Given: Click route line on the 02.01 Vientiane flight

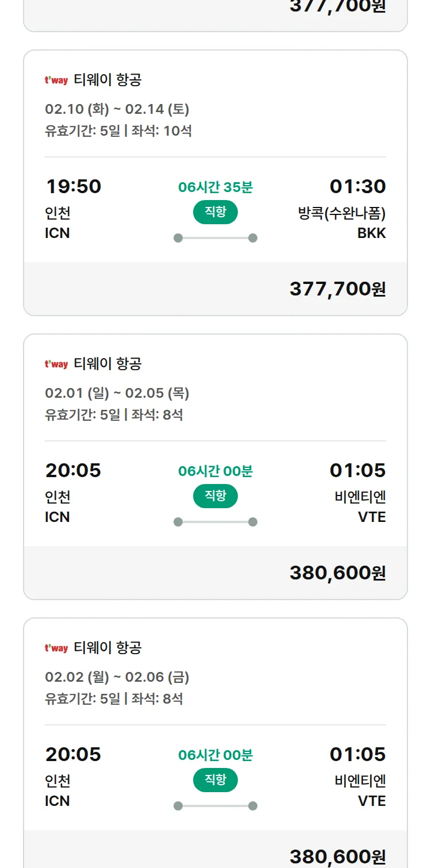Looking at the screenshot, I should tap(215, 522).
